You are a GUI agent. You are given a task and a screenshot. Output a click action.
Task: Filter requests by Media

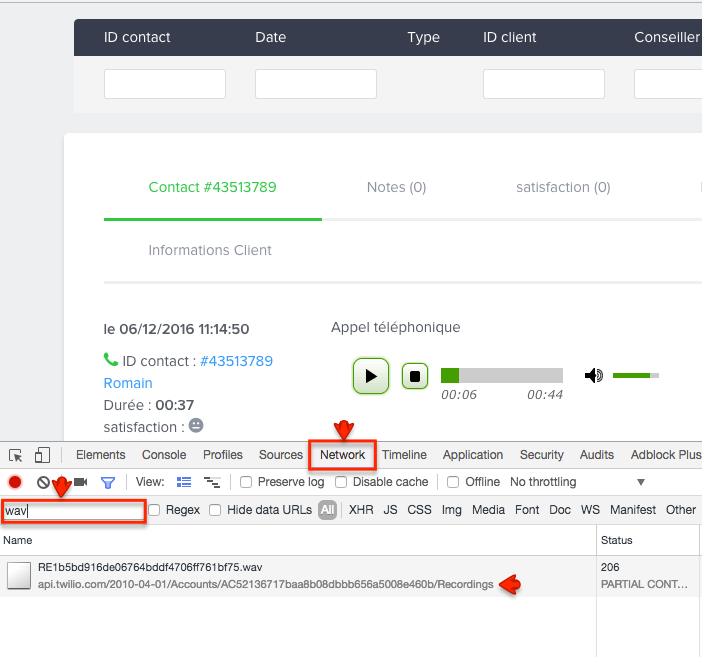488,510
